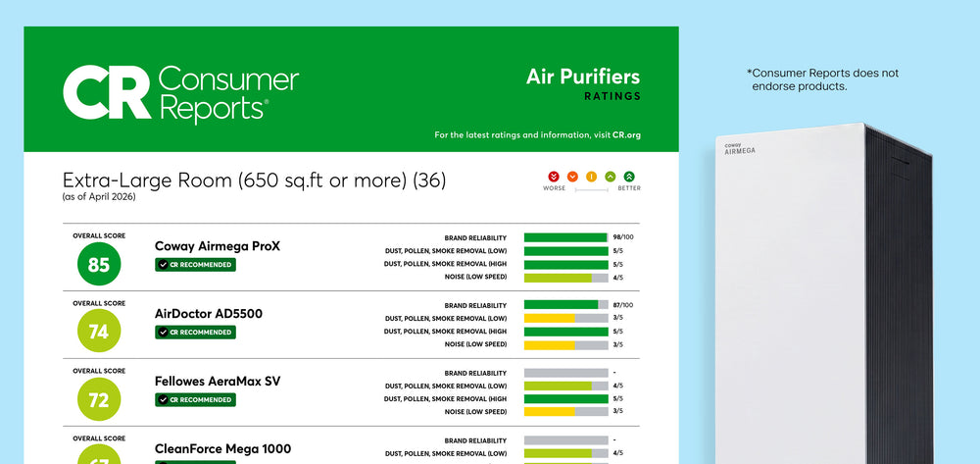The width and height of the screenshot is (980, 464).
Task: Click 'OVERALL SCORE' label above the 74 circle
Action: click(x=99, y=303)
